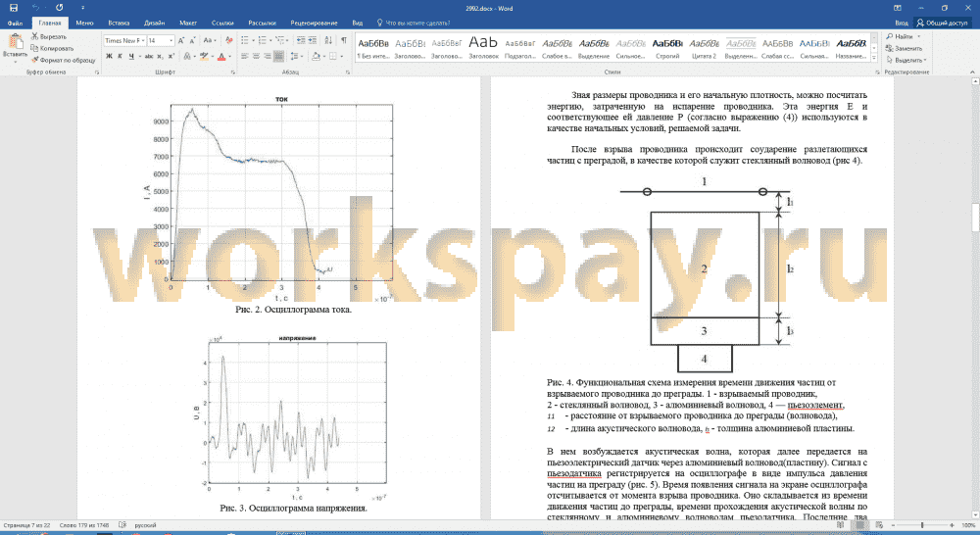Open the Файл tab
Image resolution: width=980 pixels, height=535 pixels.
(15, 24)
